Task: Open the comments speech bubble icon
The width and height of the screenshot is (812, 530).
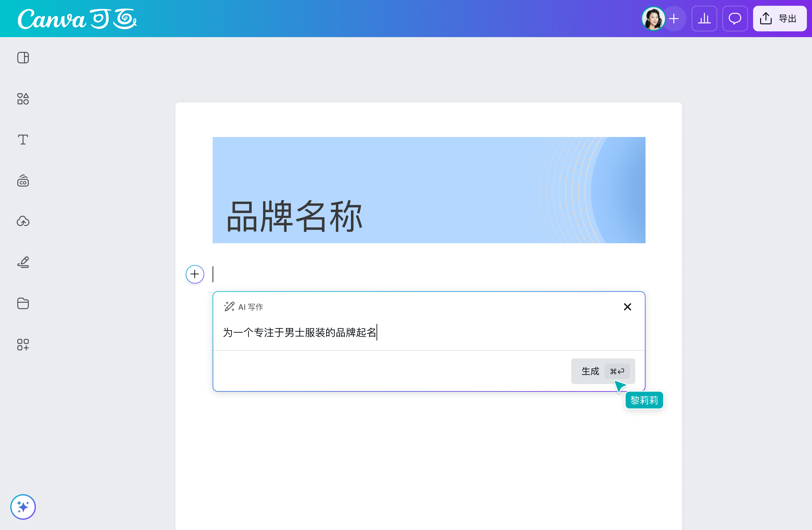Action: point(735,19)
